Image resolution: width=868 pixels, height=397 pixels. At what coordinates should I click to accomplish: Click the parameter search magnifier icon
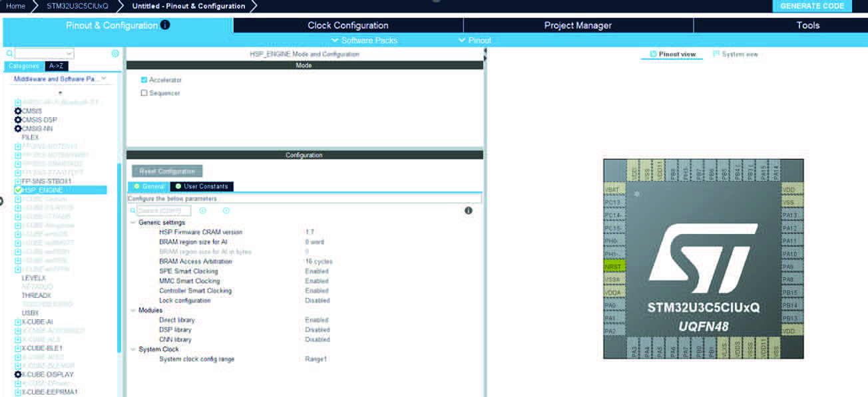coord(133,211)
